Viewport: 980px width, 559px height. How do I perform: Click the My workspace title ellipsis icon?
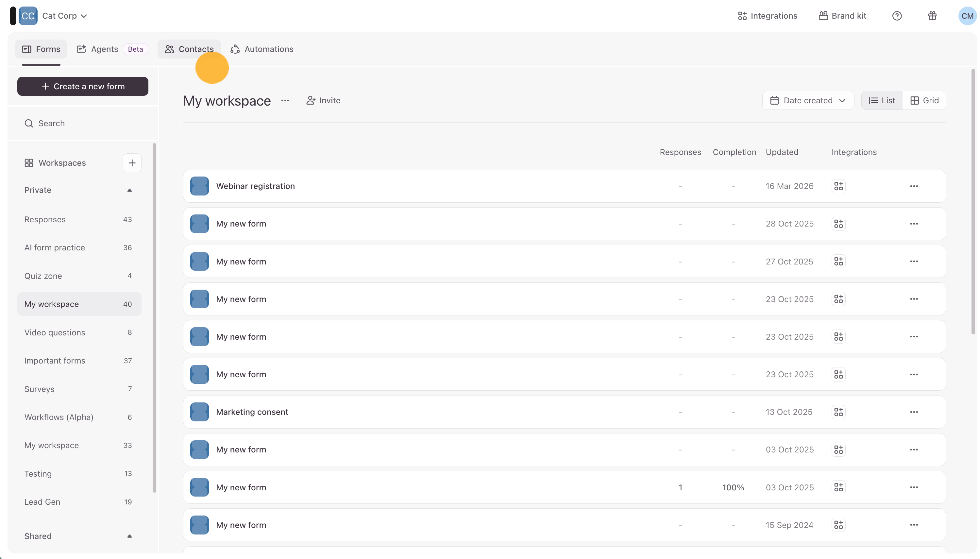pyautogui.click(x=285, y=101)
